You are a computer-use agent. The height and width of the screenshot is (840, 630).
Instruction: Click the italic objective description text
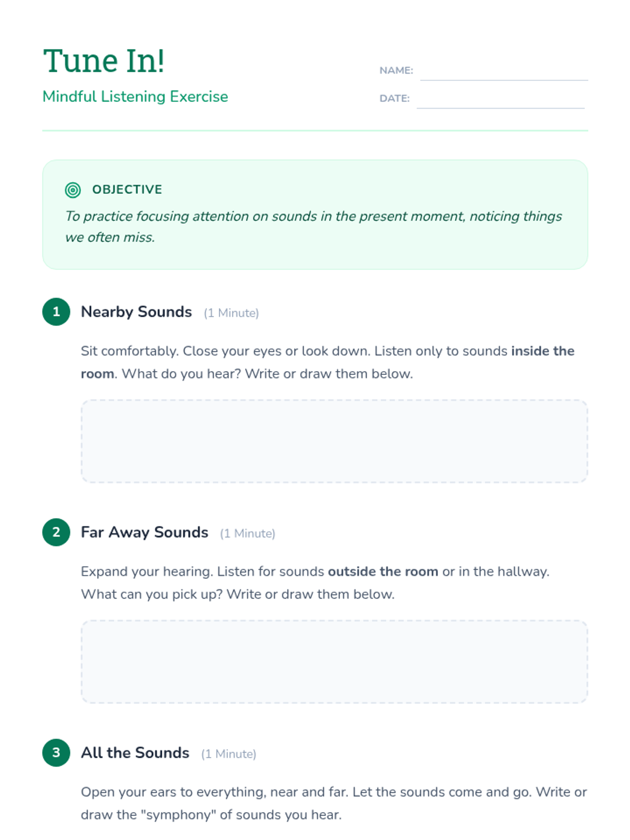[x=313, y=227]
